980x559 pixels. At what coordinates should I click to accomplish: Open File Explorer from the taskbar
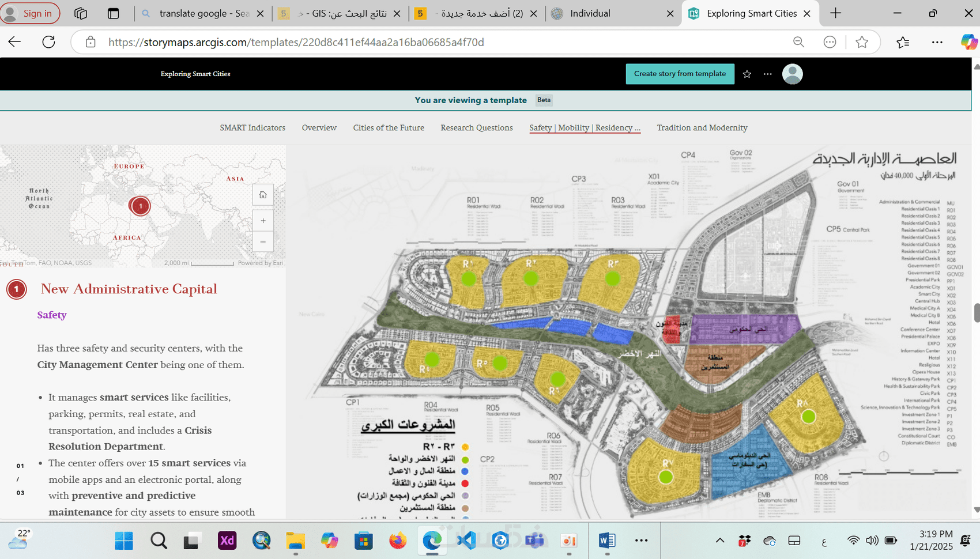(x=296, y=541)
